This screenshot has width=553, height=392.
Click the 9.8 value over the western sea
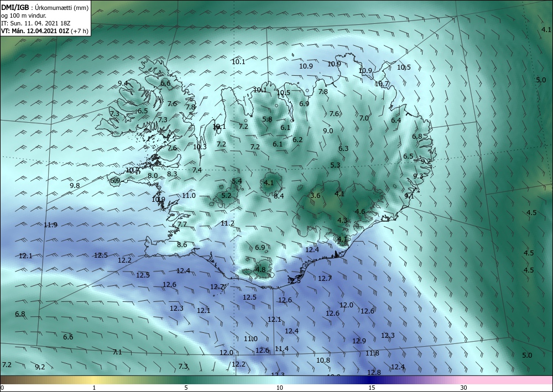(x=75, y=185)
